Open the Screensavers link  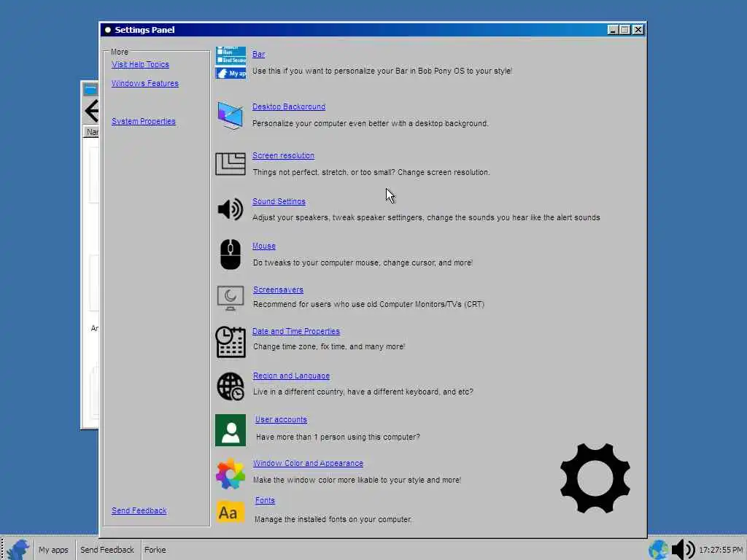[x=278, y=289]
